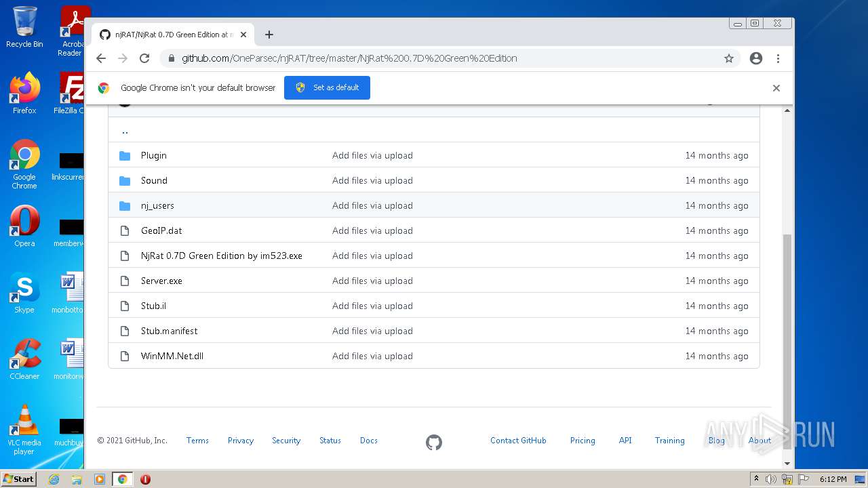Launch Opera from desktop
This screenshot has width=868, height=488.
coord(24,226)
